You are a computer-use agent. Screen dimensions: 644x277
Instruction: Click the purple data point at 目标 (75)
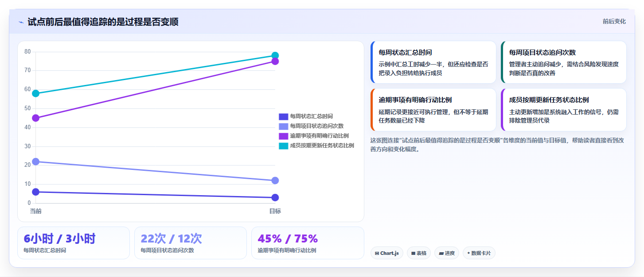point(275,61)
